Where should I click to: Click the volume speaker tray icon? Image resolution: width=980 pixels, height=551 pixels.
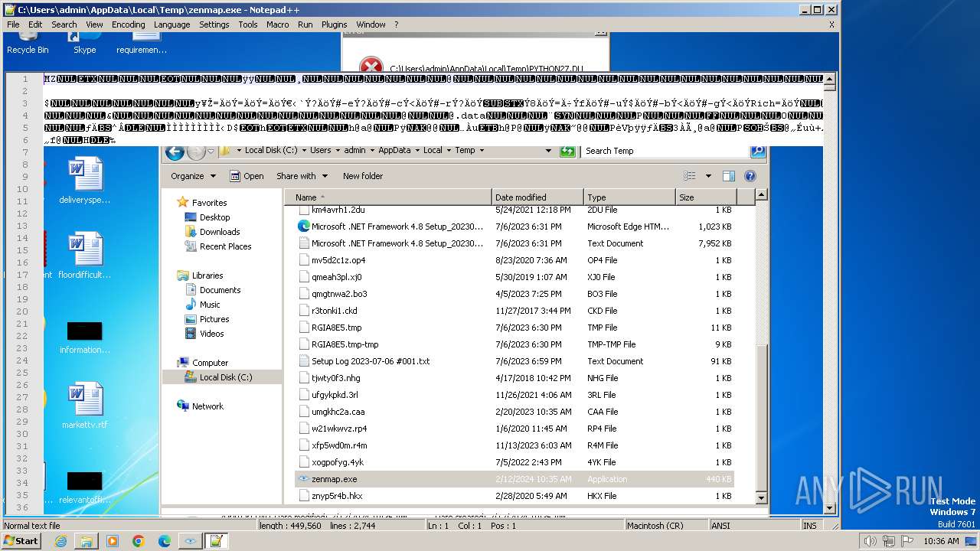(x=871, y=541)
